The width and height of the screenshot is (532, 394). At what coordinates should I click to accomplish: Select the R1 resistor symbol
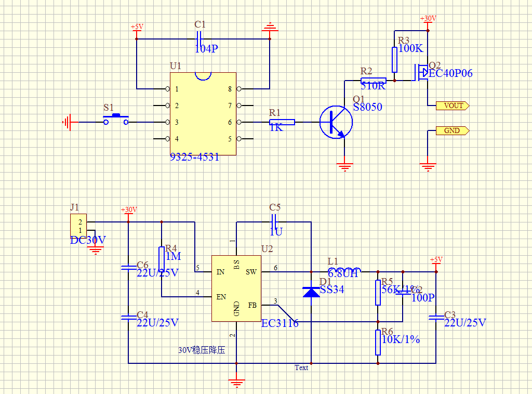click(x=282, y=122)
